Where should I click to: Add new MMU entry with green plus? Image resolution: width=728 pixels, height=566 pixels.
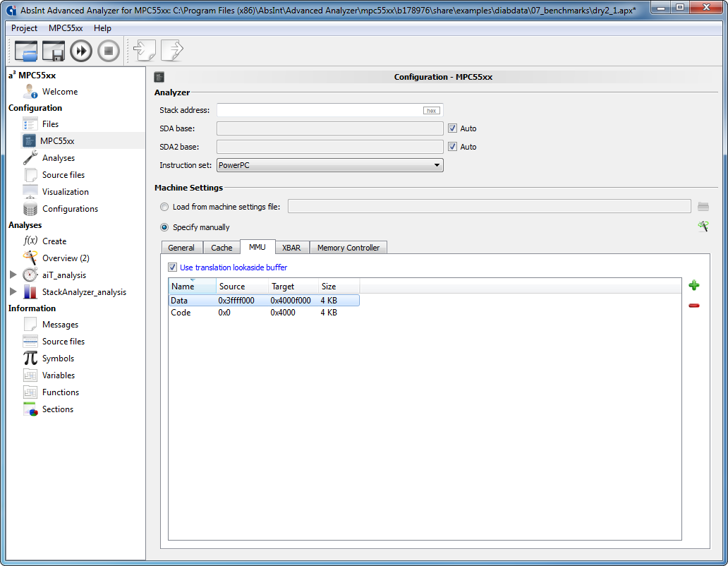[x=693, y=285]
